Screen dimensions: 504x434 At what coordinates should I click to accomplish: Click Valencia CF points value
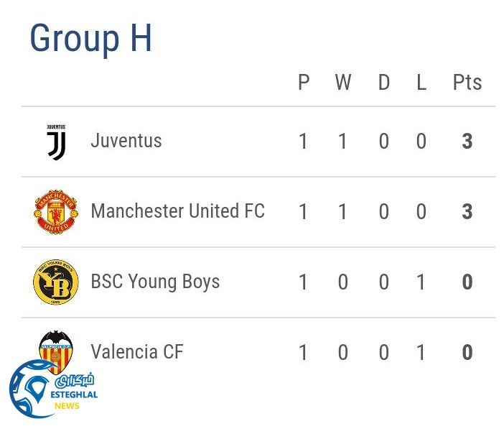coord(467,353)
